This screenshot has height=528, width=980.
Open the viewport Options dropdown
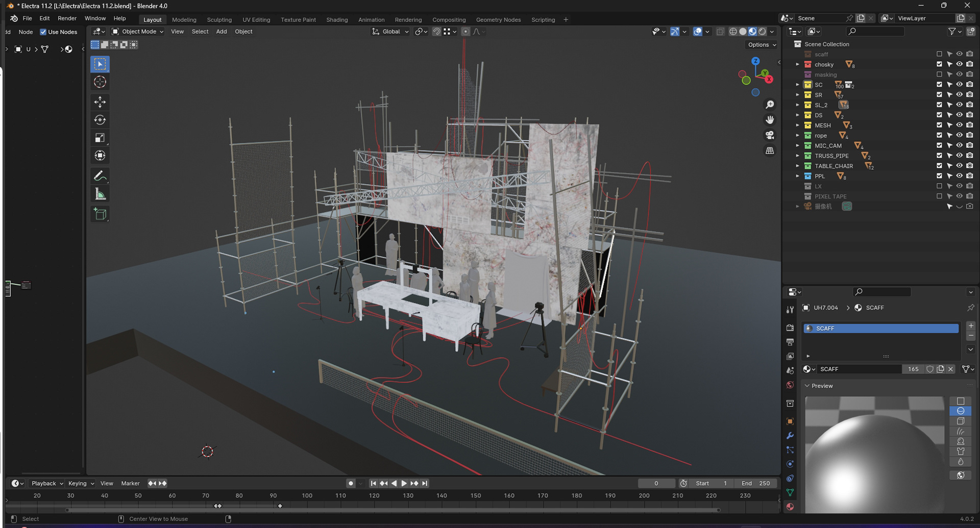point(762,45)
